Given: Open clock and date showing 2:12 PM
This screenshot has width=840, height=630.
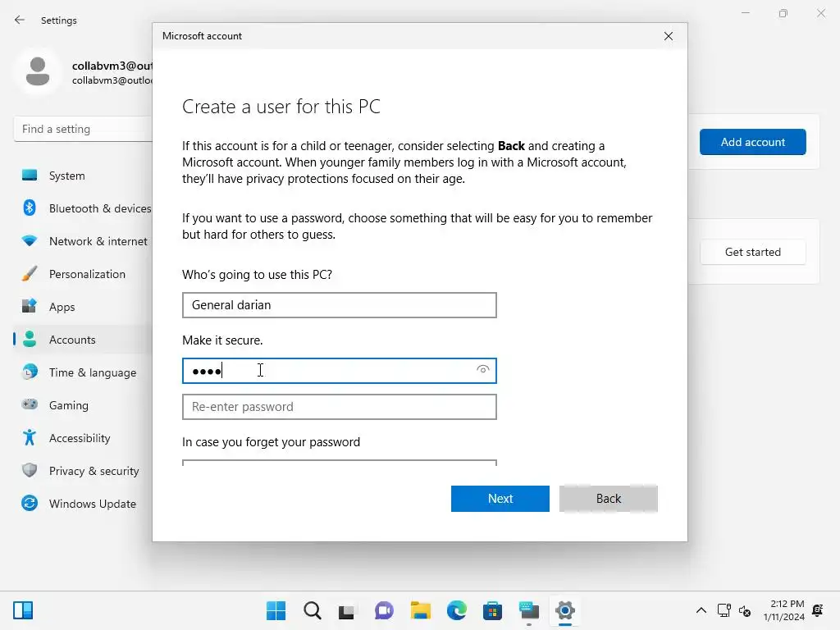Looking at the screenshot, I should [783, 610].
